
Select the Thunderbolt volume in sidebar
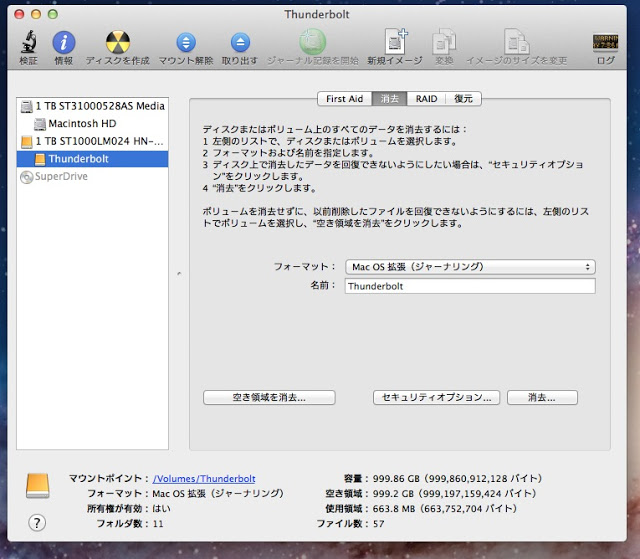93,159
